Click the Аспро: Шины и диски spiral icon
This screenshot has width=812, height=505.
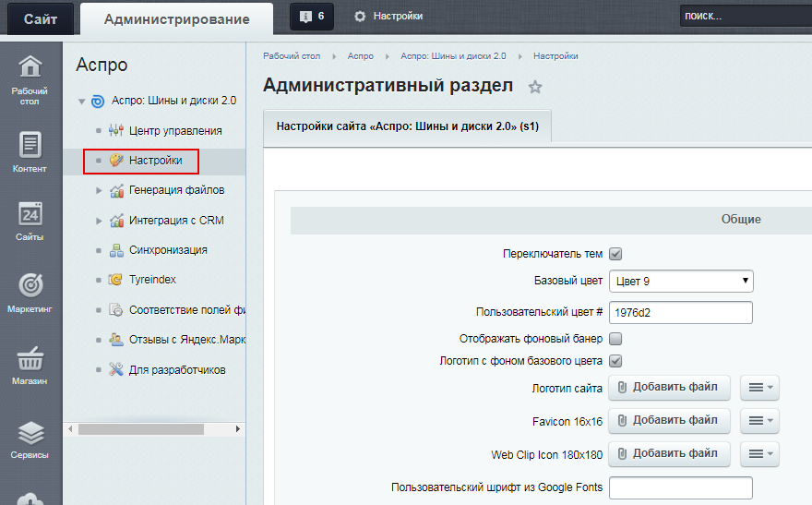tap(98, 101)
